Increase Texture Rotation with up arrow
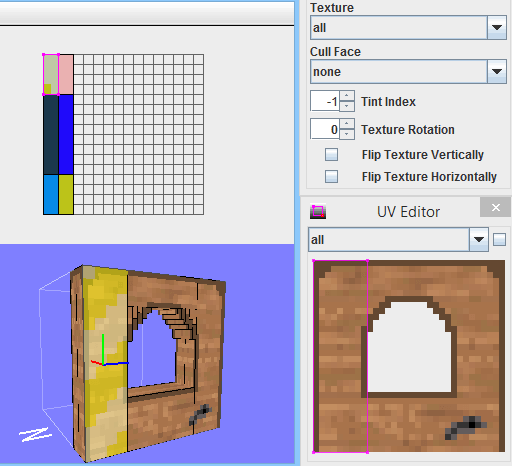This screenshot has height=466, width=512. click(347, 124)
